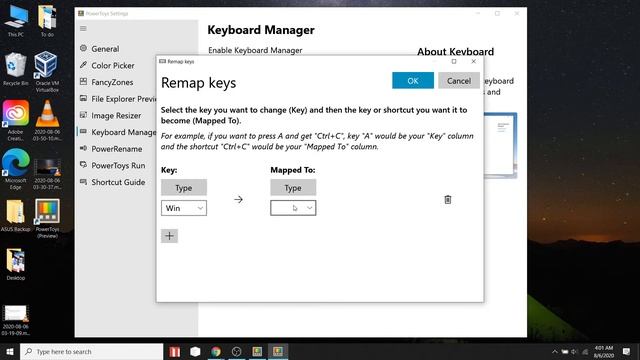Screen dimensions: 640x360
Task: Click the Image Resizer icon in sidebar
Action: (83, 115)
